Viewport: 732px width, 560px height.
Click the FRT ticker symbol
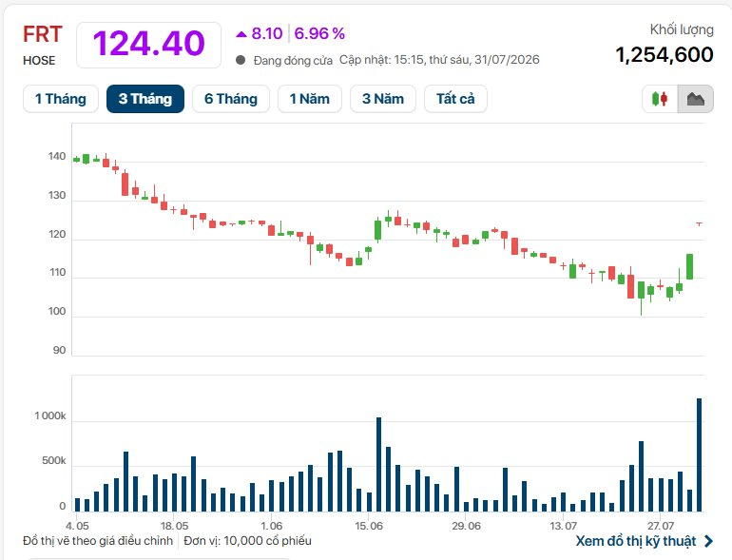(43, 34)
